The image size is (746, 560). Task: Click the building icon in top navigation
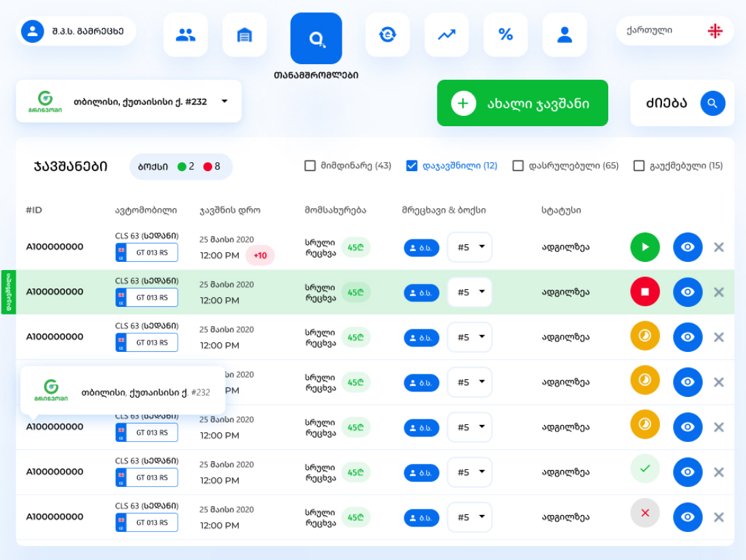click(x=244, y=35)
